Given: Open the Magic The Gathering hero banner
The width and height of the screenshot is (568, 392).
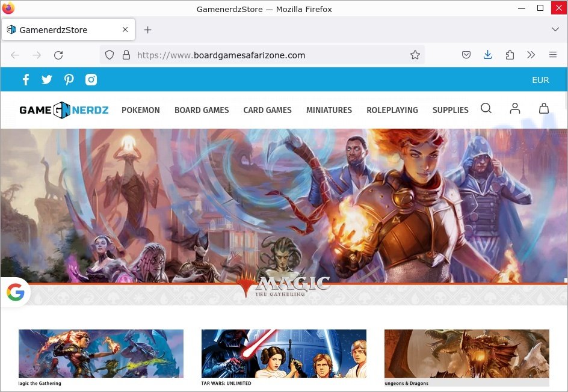Looking at the screenshot, I should point(283,217).
